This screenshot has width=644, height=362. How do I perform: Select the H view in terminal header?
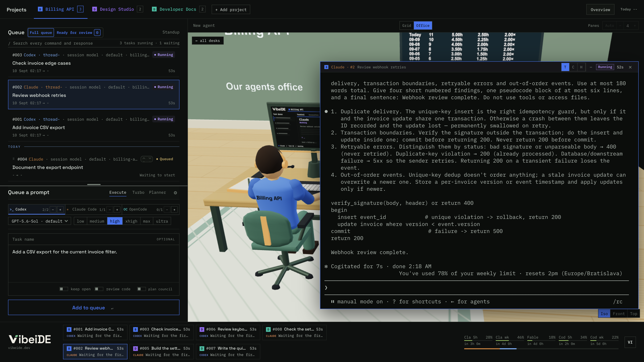[581, 67]
